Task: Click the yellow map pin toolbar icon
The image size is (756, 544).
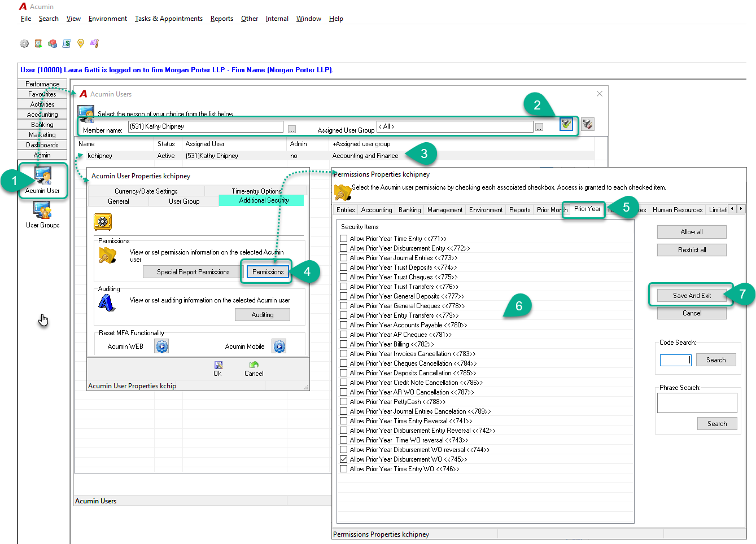Action: tap(81, 43)
